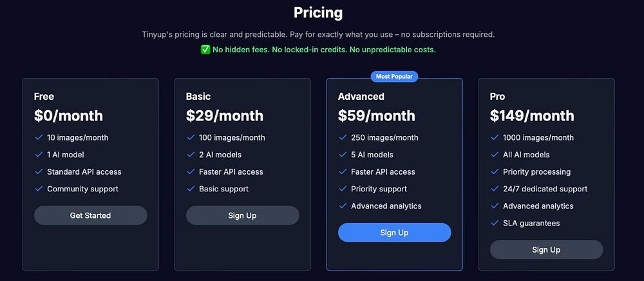This screenshot has height=281, width=644.
Task: Click the green checkmark emoji before No hidden fees
Action: point(205,50)
